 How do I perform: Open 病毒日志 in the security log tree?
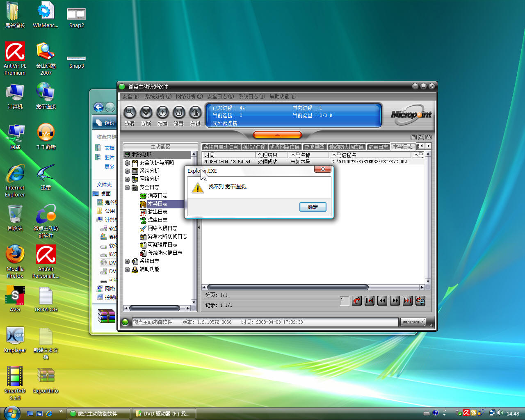(157, 196)
